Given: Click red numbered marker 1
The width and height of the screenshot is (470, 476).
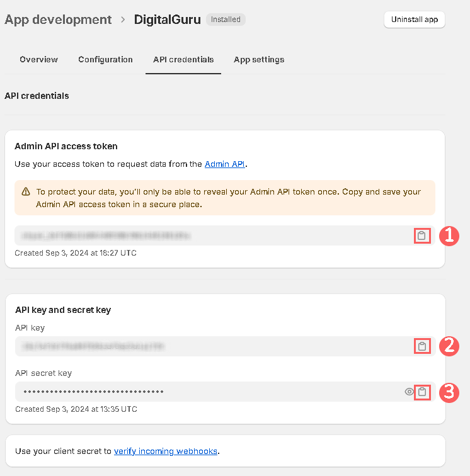Looking at the screenshot, I should coord(449,236).
